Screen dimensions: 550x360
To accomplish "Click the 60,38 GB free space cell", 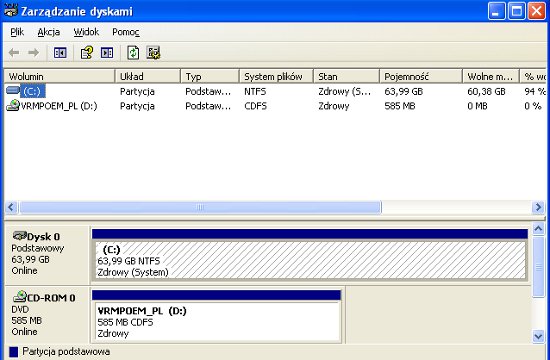I will (486, 92).
